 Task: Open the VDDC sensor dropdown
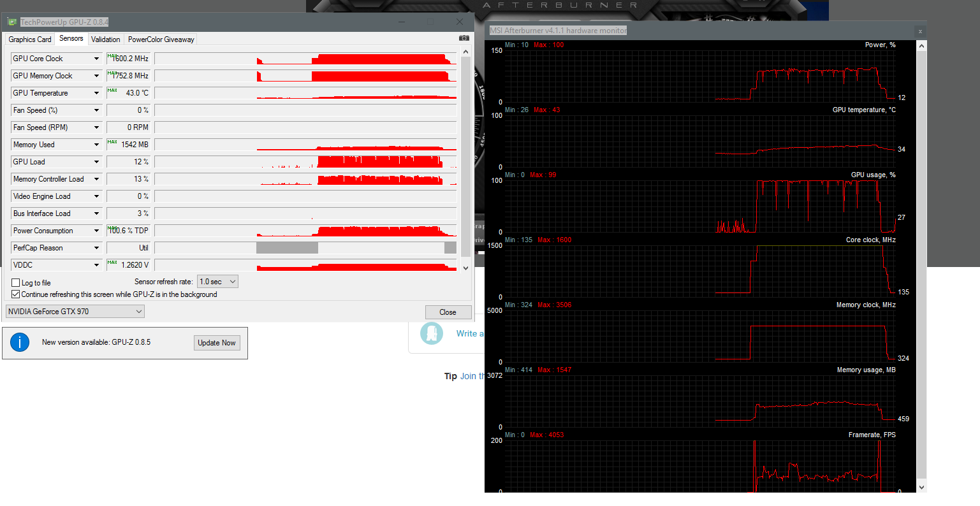click(x=97, y=265)
